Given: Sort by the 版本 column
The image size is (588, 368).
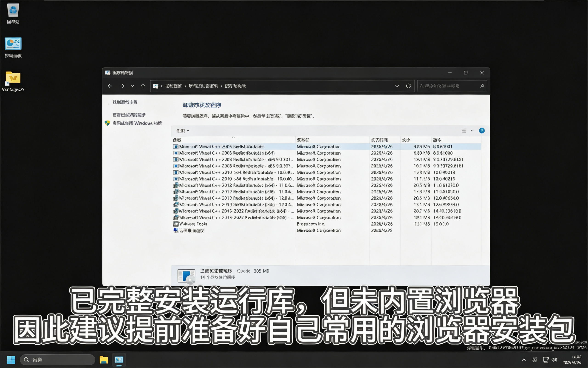Looking at the screenshot, I should tap(456, 140).
